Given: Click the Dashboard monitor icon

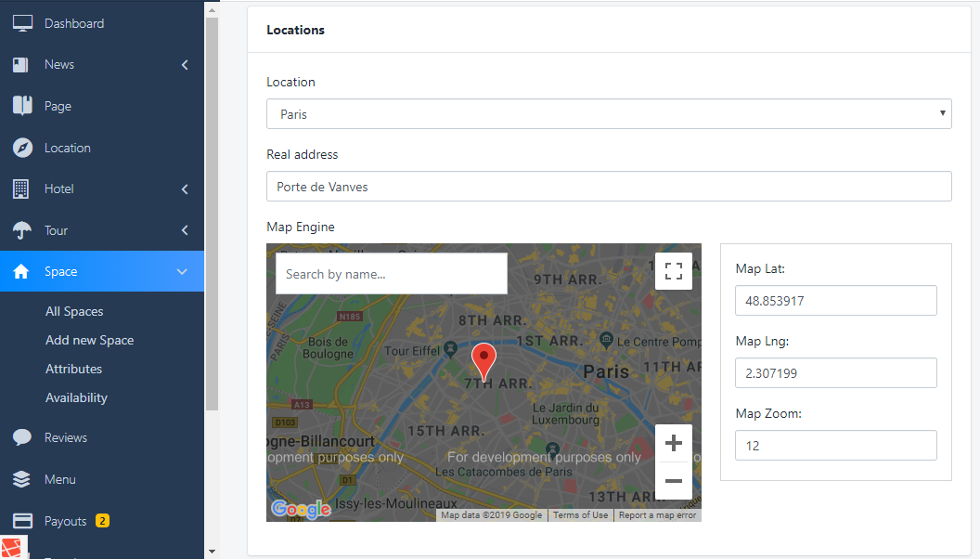Looking at the screenshot, I should [x=22, y=23].
